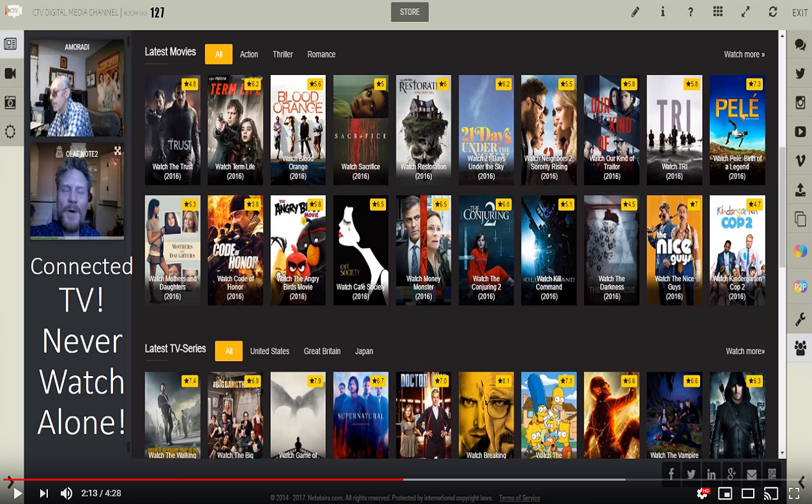Open Twitter icon in right sidebar

click(x=800, y=74)
